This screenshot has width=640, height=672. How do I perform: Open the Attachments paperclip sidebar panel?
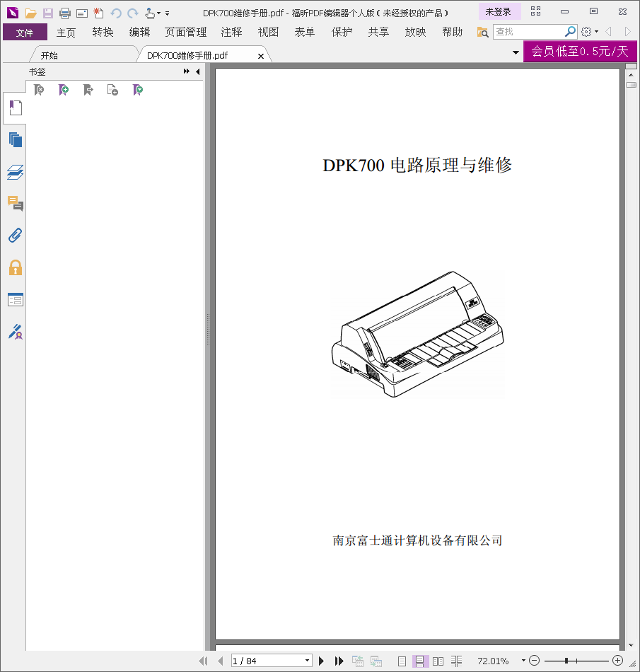click(16, 236)
